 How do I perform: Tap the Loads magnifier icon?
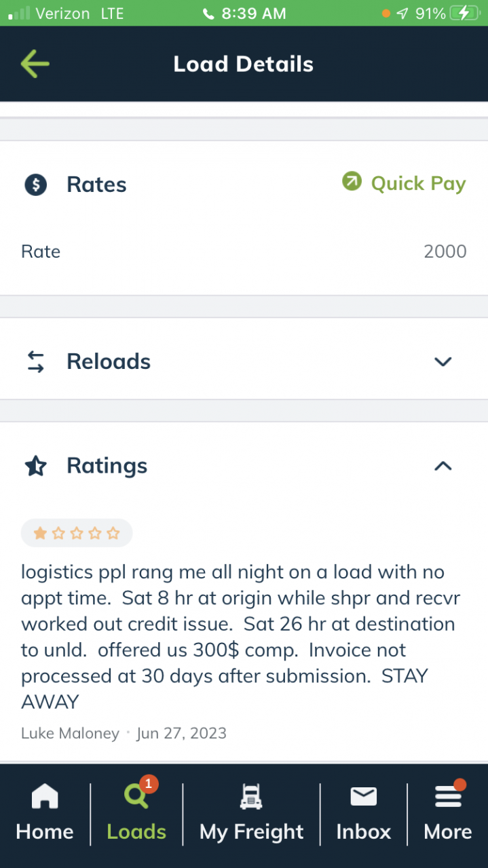(136, 797)
